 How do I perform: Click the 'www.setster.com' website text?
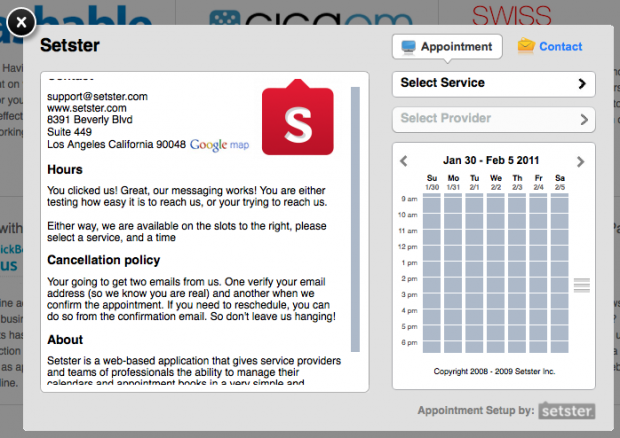tap(87, 108)
